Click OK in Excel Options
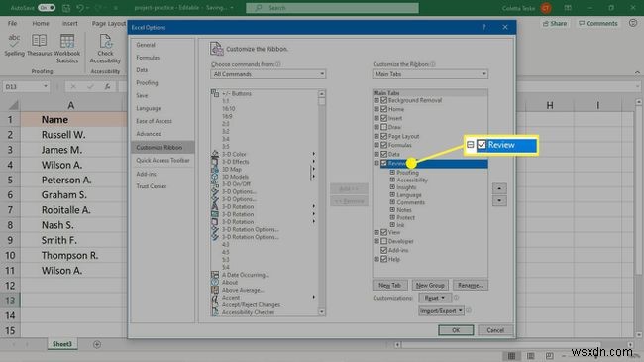 point(456,330)
